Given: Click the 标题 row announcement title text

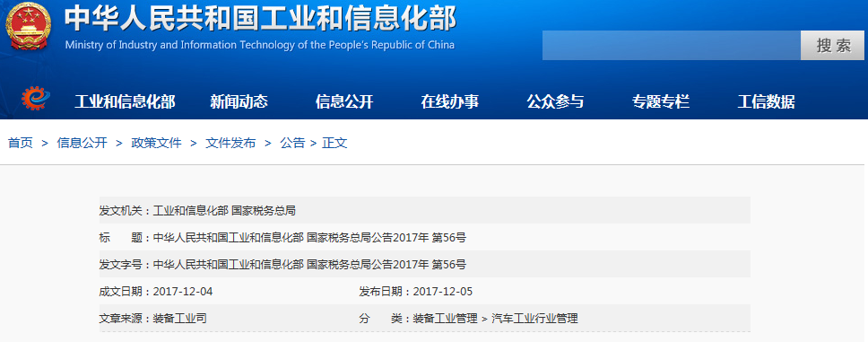Looking at the screenshot, I should click(x=309, y=238).
